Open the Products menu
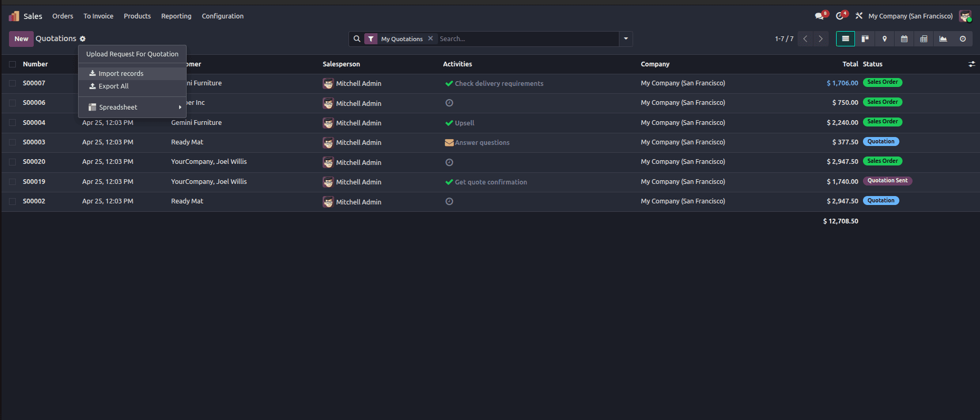The image size is (980, 420). (137, 16)
